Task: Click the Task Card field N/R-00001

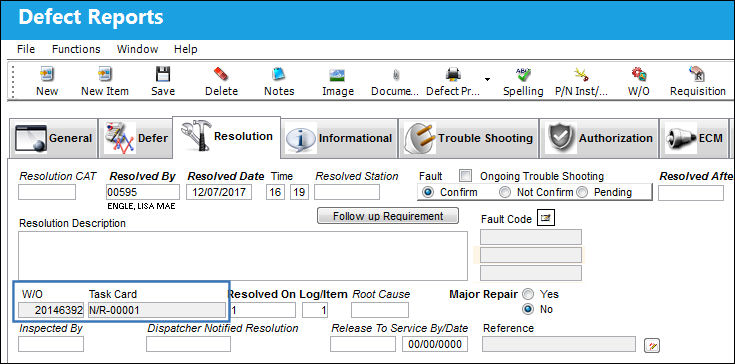Action: 157,310
